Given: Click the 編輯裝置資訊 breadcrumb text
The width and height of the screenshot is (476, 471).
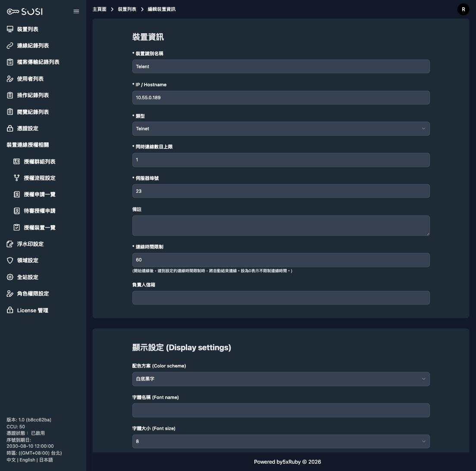Looking at the screenshot, I should (162, 9).
